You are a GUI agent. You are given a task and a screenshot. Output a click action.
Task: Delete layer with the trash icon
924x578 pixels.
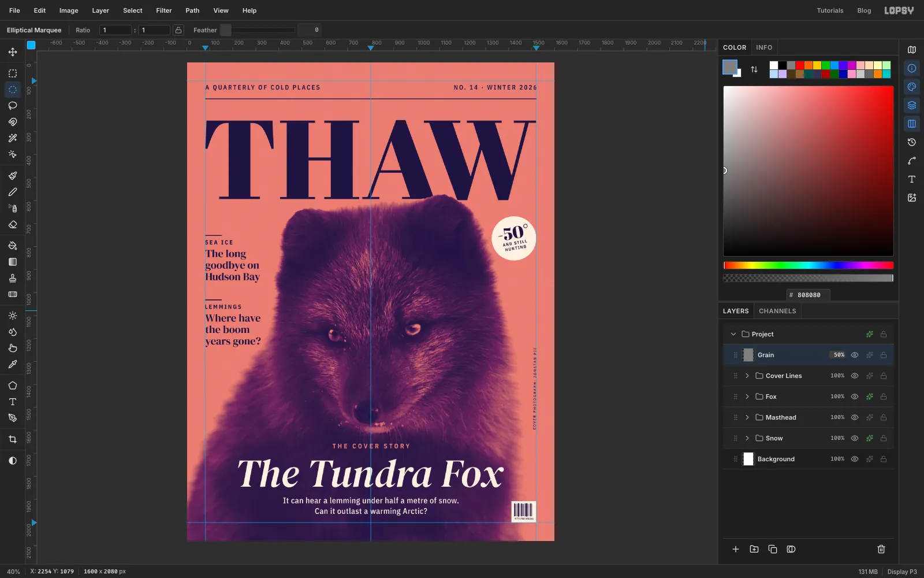click(881, 549)
